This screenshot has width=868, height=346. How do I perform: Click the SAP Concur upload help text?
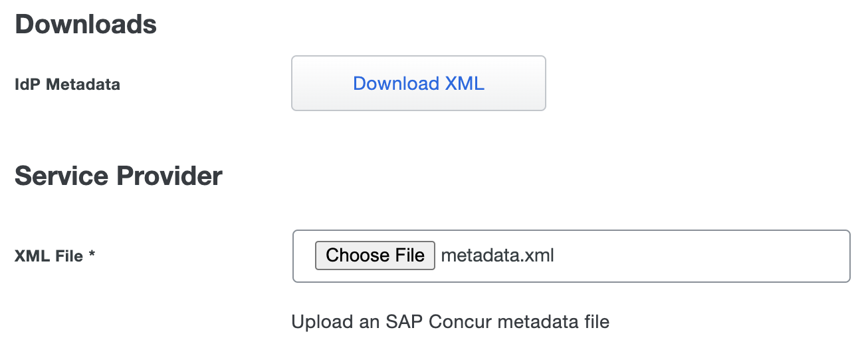pos(450,322)
